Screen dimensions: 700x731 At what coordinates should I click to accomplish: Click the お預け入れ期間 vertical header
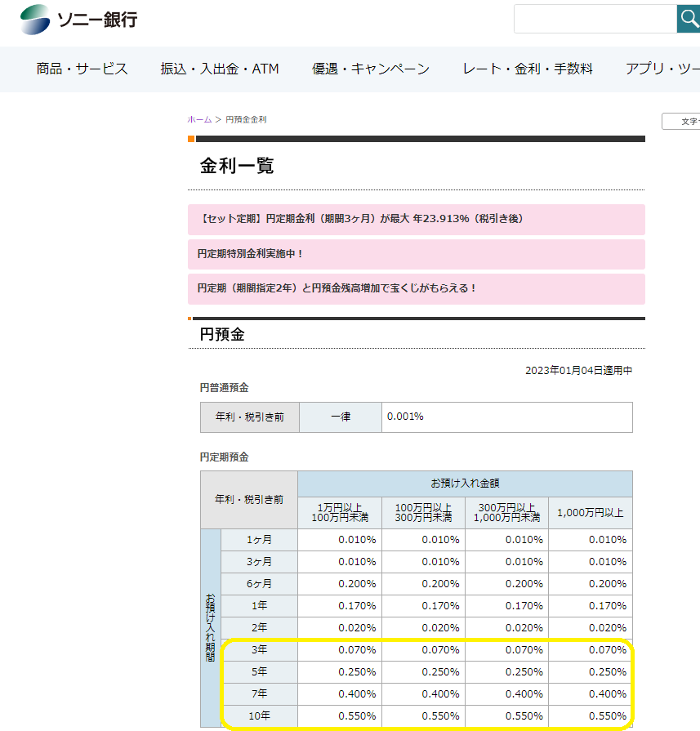click(210, 628)
